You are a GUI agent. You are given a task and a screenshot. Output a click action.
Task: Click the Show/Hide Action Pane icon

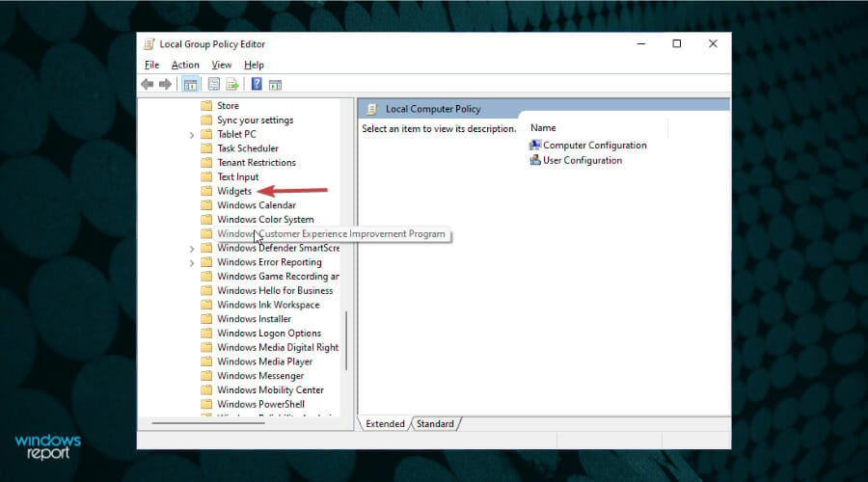coord(275,84)
